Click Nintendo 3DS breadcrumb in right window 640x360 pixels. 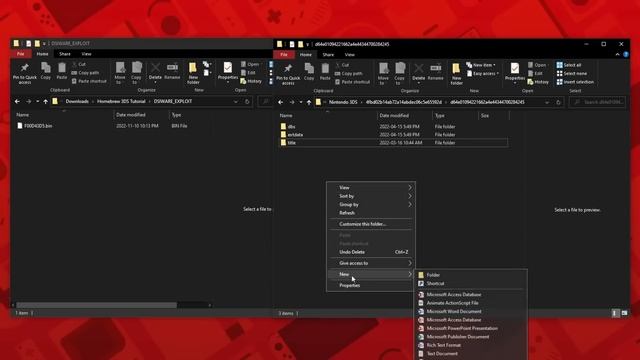(343, 102)
